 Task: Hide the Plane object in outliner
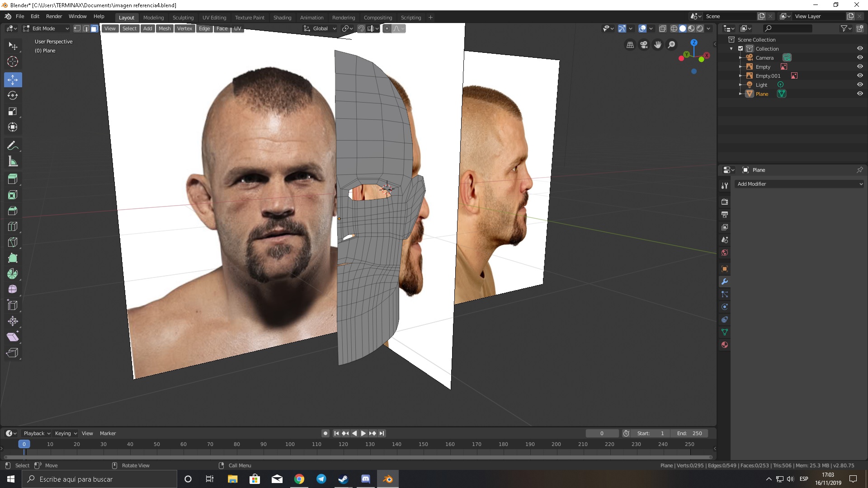(860, 94)
